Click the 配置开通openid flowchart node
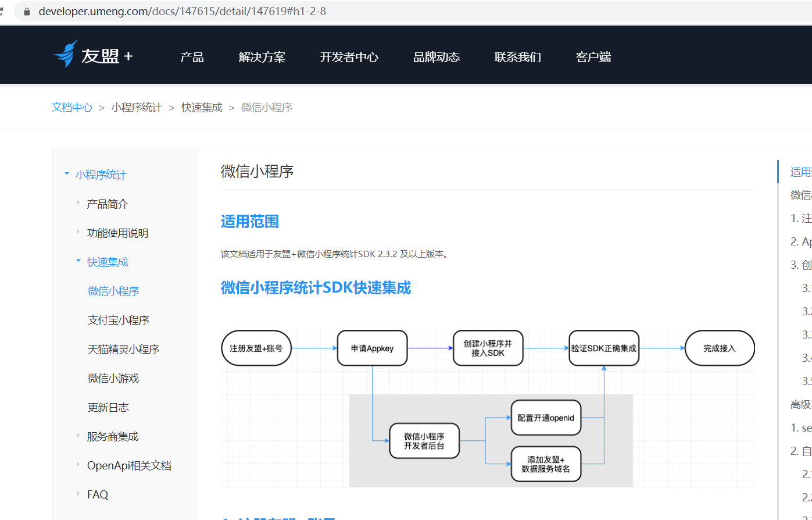The image size is (812, 520). point(546,418)
